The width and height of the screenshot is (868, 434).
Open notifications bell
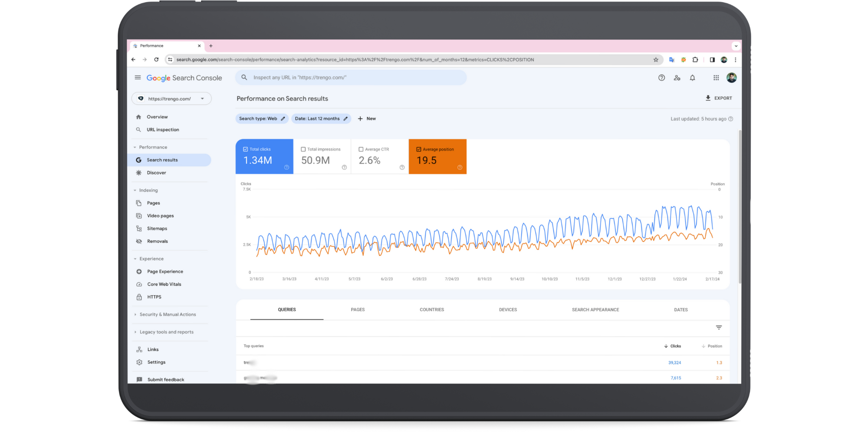pos(693,78)
